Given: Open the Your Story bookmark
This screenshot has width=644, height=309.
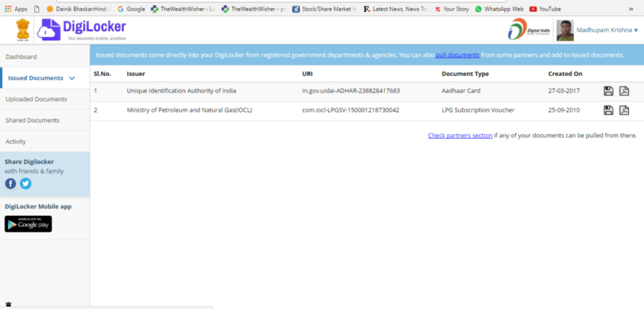Looking at the screenshot, I should [452, 9].
